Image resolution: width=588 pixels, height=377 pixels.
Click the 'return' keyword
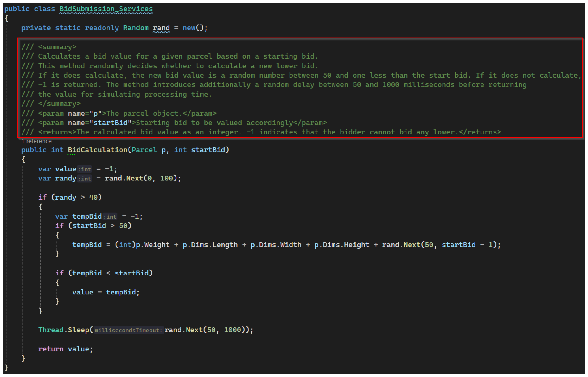[x=51, y=349]
